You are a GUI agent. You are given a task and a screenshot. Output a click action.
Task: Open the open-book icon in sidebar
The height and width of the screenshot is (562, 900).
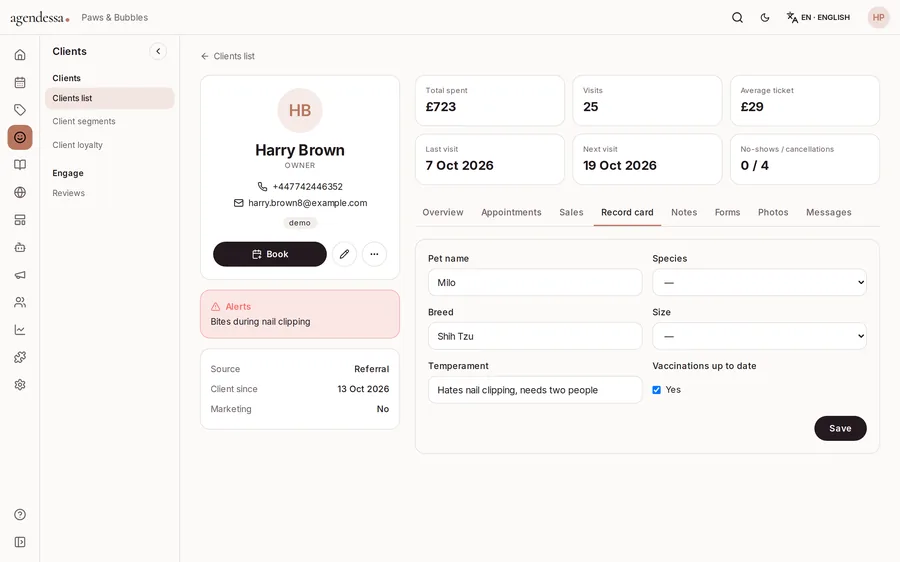(20, 165)
